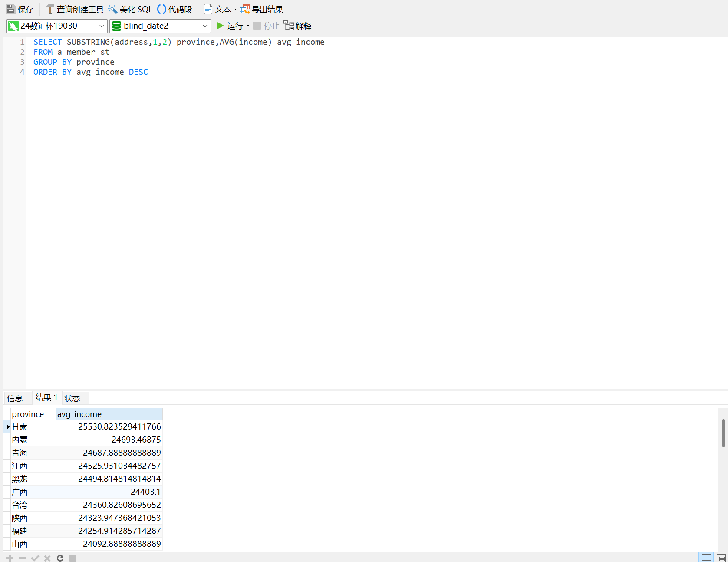Switch to the 结果 1 tab
Viewport: 728px width, 562px height.
click(46, 398)
